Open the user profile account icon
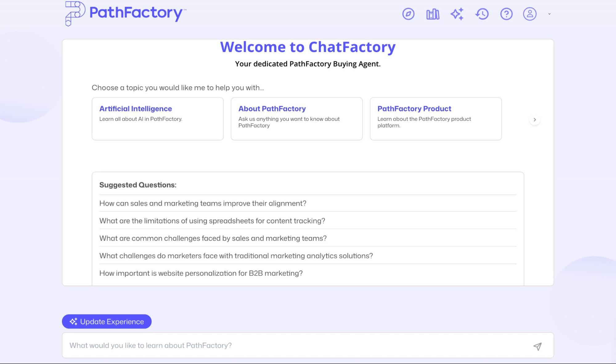Viewport: 616px width, 364px height. tap(530, 14)
